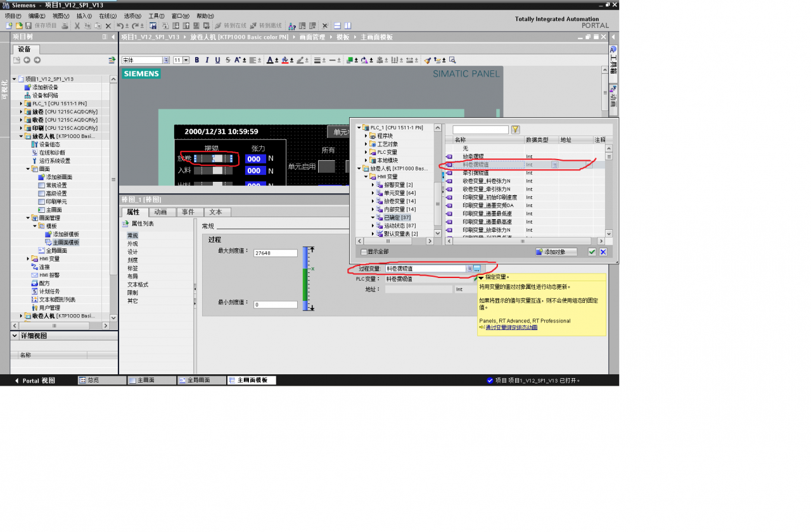Apply bold formatting in the format toolbar
Image resolution: width=811 pixels, height=532 pixels.
[x=197, y=59]
